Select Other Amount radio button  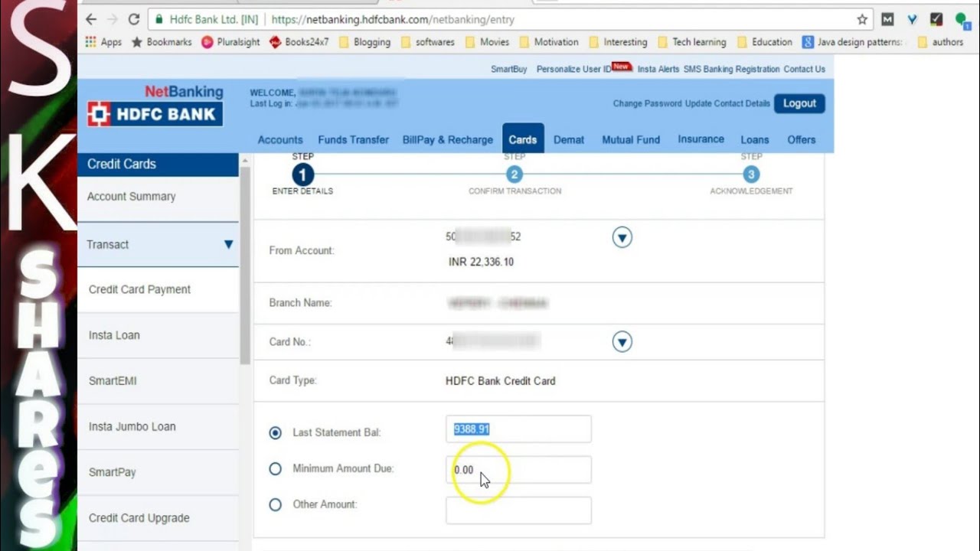[x=276, y=505]
